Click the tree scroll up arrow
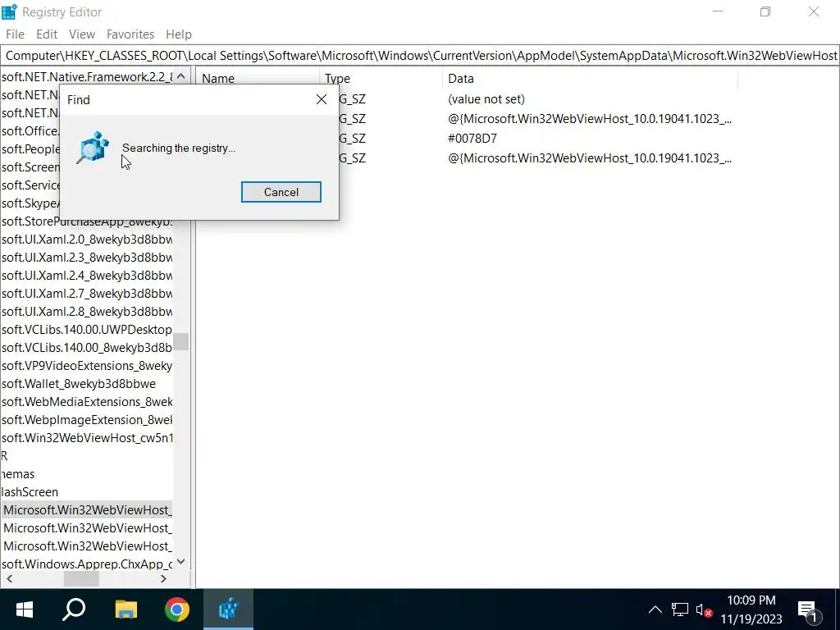 (181, 76)
